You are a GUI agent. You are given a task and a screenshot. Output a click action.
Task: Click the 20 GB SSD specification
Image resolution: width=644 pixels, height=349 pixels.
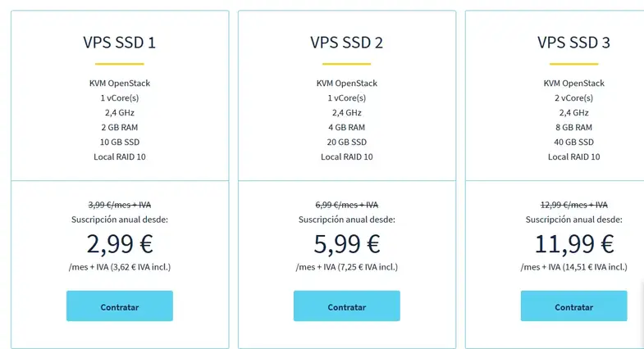tap(347, 142)
